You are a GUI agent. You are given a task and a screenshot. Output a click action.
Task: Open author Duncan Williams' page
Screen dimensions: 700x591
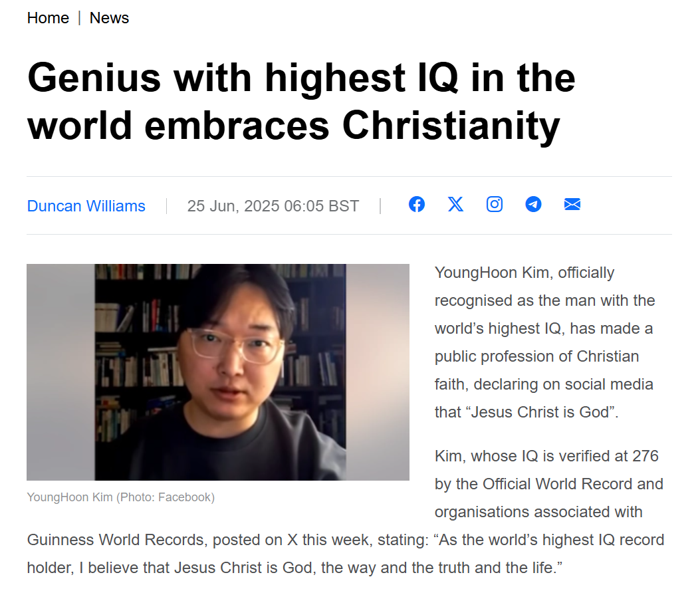[86, 206]
